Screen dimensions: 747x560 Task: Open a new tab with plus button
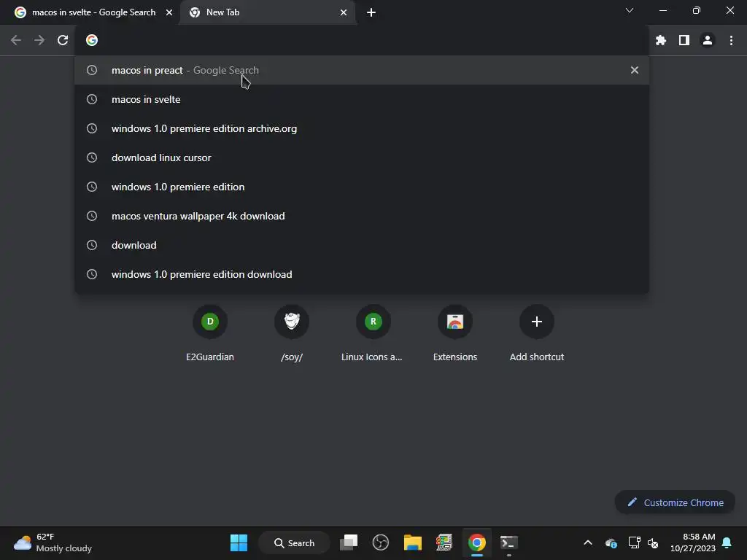[371, 12]
